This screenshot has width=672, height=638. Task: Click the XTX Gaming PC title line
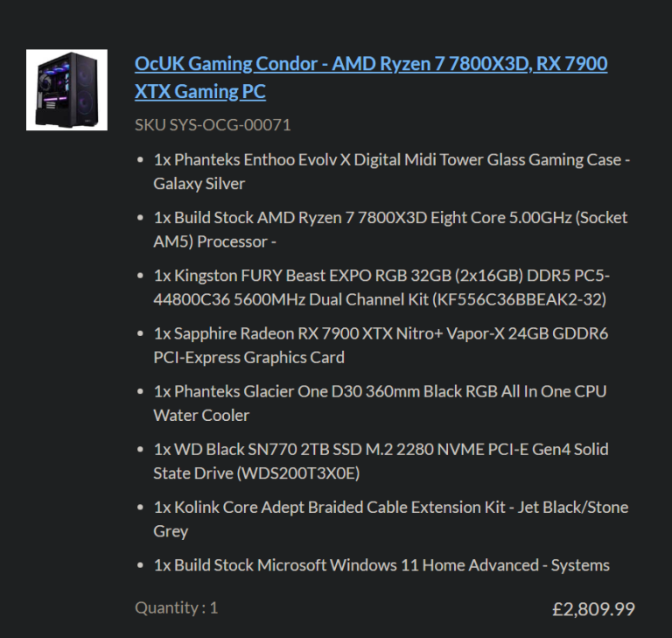point(200,91)
